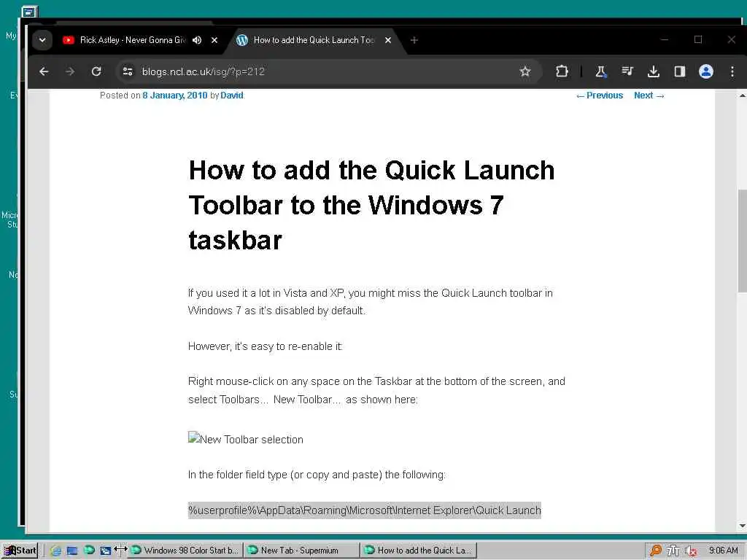The image size is (747, 560).
Task: View site information for blogs.ncl.ac.uk
Action: click(x=128, y=71)
